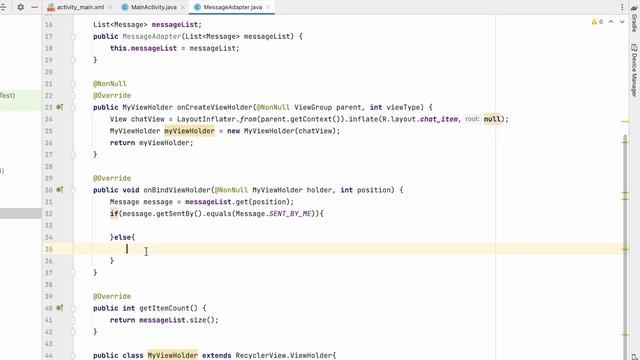Click line number 24 in gutter
640x360 pixels.
(x=49, y=119)
